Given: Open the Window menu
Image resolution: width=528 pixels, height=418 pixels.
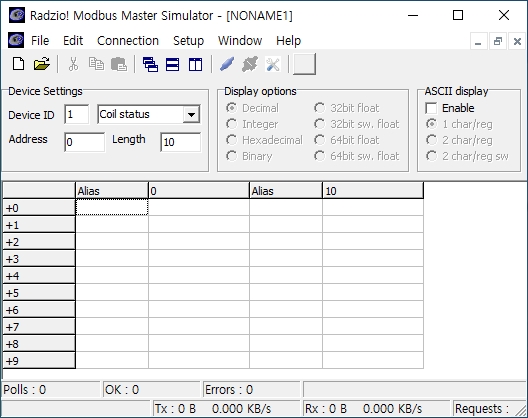Looking at the screenshot, I should tap(240, 41).
